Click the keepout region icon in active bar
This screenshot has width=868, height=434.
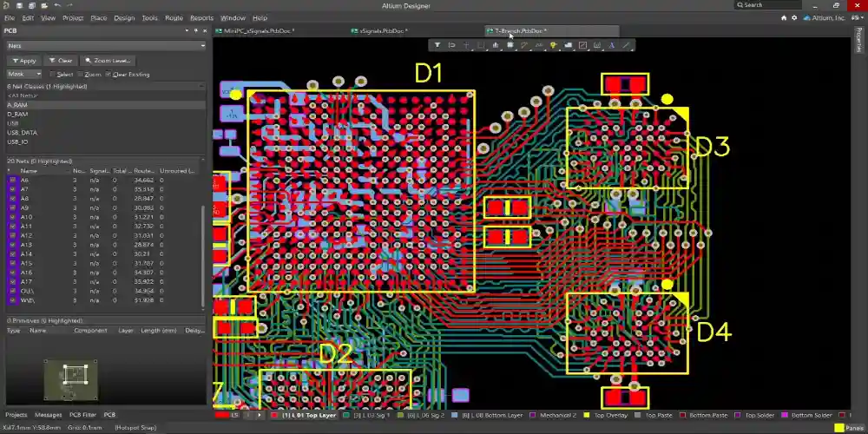(x=582, y=45)
